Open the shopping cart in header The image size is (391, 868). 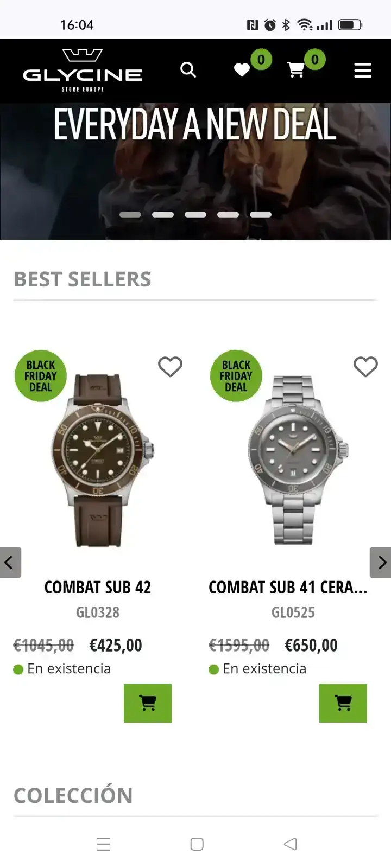tap(295, 70)
